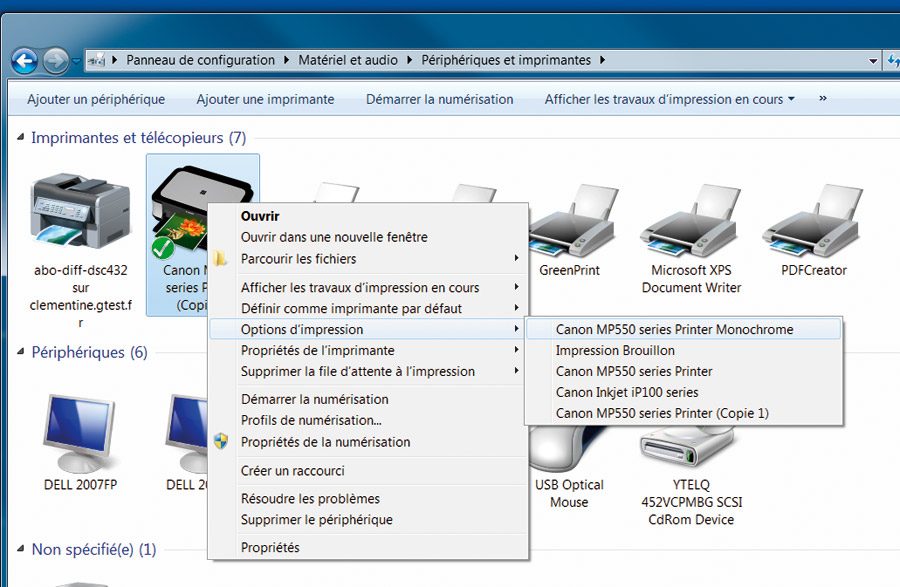This screenshot has width=900, height=587.
Task: Select the GreenPrint printer icon
Action: tap(572, 221)
